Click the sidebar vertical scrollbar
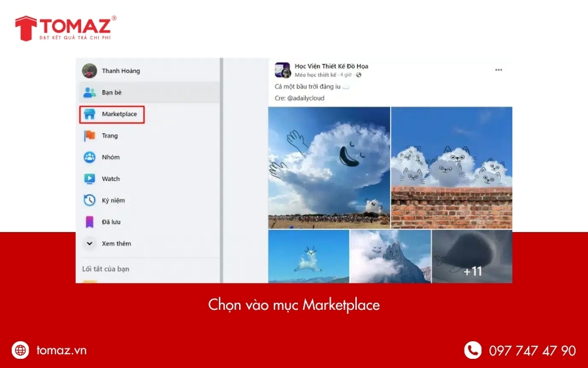 tap(221, 170)
